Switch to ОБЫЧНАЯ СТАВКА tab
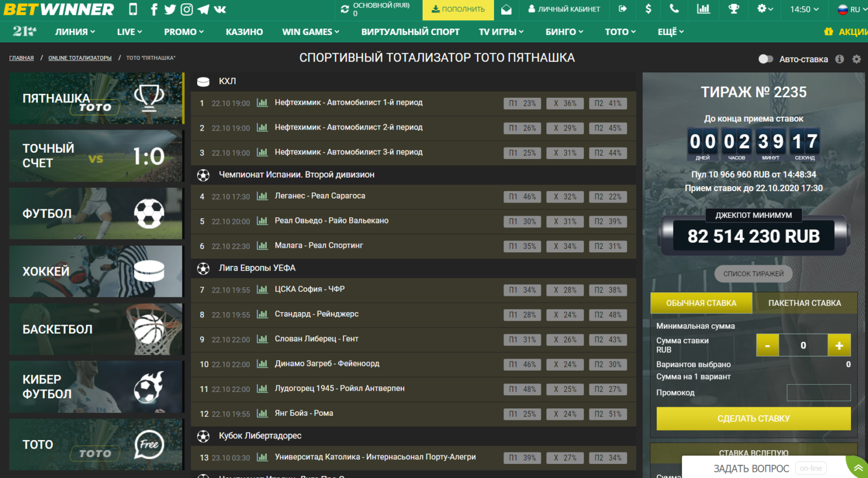 pos(701,303)
